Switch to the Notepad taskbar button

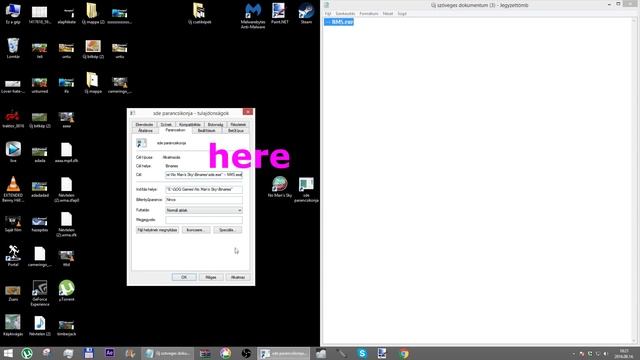click(x=167, y=353)
